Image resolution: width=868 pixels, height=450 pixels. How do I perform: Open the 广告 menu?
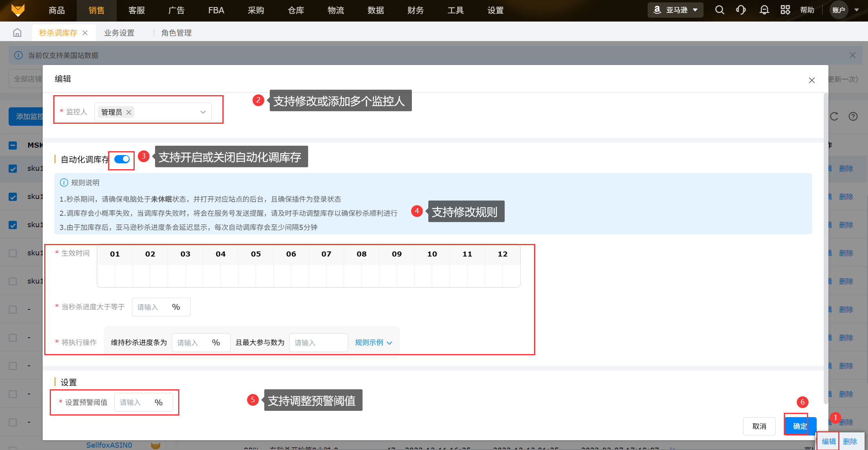point(176,11)
